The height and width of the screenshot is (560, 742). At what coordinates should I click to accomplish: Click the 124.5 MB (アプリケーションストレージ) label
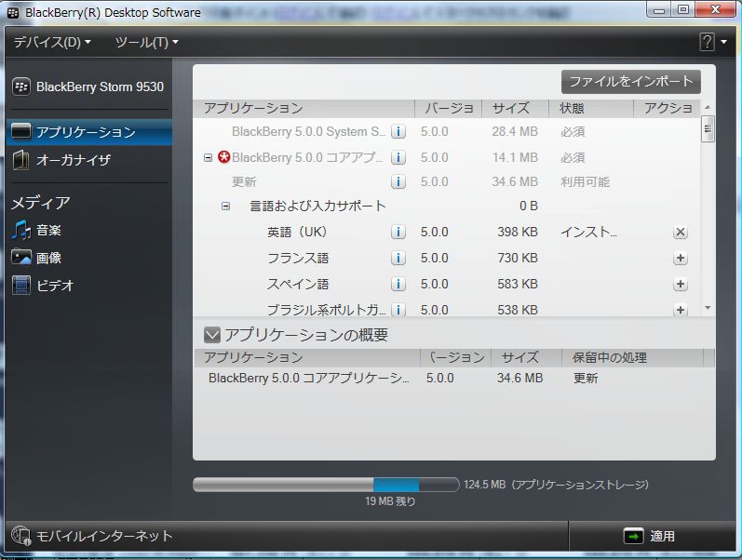(556, 485)
